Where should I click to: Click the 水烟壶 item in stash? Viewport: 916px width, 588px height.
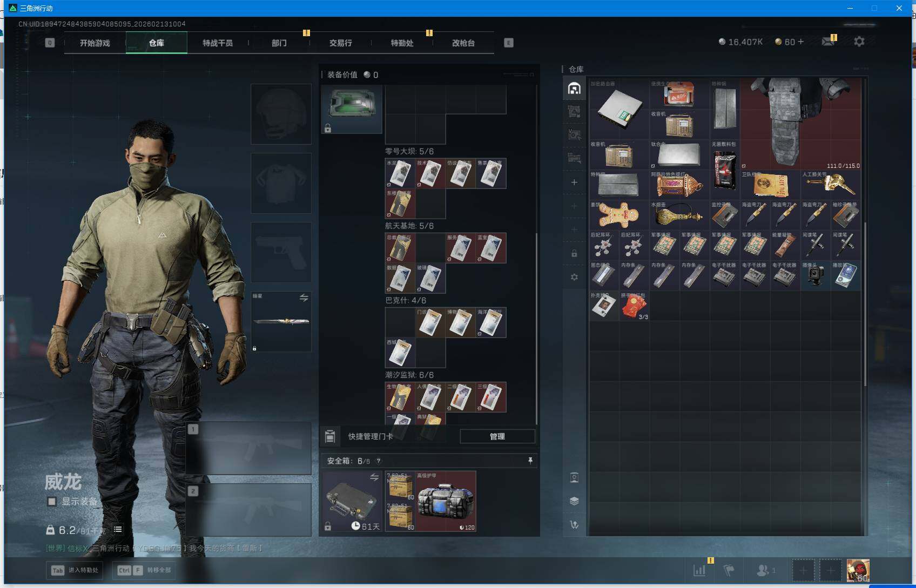[679, 215]
